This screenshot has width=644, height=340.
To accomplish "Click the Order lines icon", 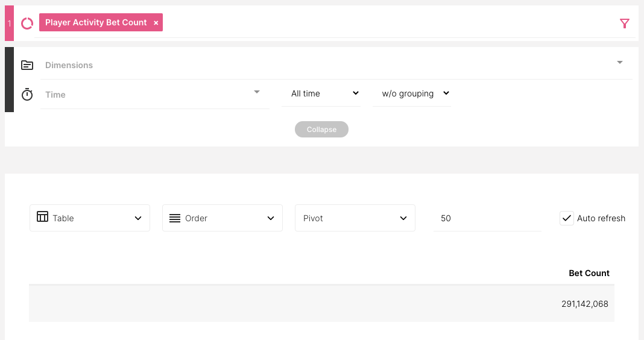I will coord(175,218).
